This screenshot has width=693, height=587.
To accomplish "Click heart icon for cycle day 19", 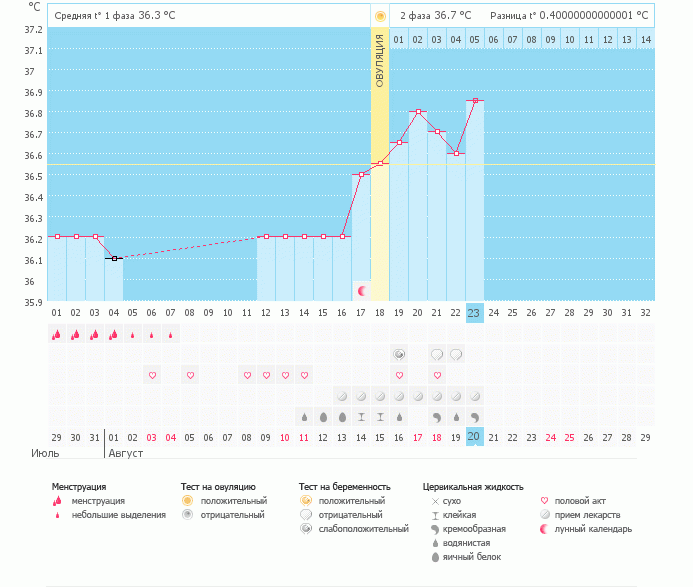I will pyautogui.click(x=400, y=375).
